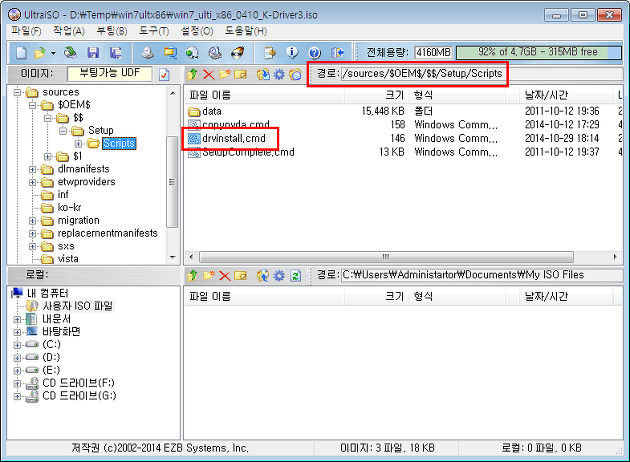This screenshot has height=462, width=630.
Task: Click the Add to image icon in local toolbar
Action: 263,276
